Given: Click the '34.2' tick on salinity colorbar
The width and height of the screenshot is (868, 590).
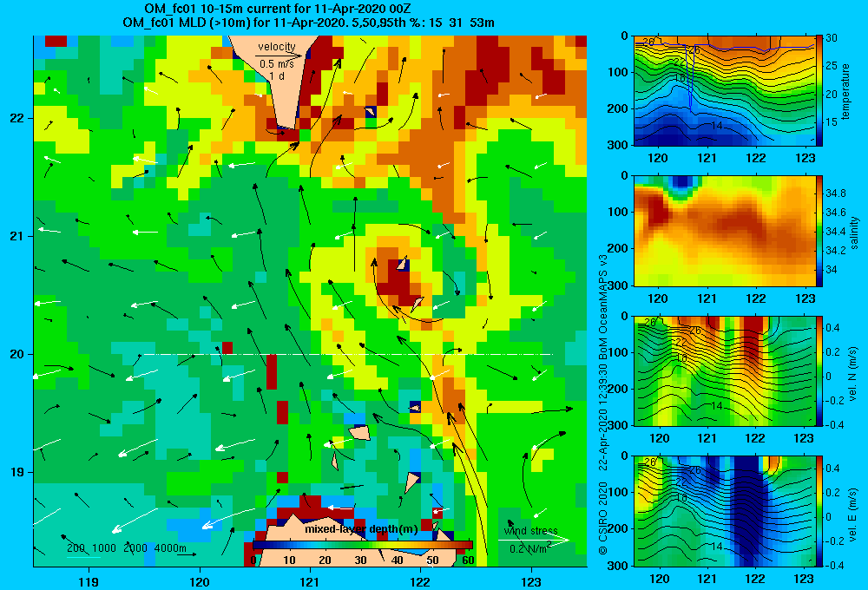Looking at the screenshot, I should click(x=835, y=250).
